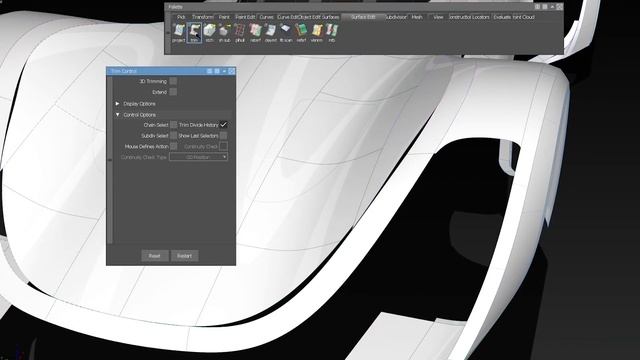
Task: Open the Mesh tab
Action: tap(417, 17)
